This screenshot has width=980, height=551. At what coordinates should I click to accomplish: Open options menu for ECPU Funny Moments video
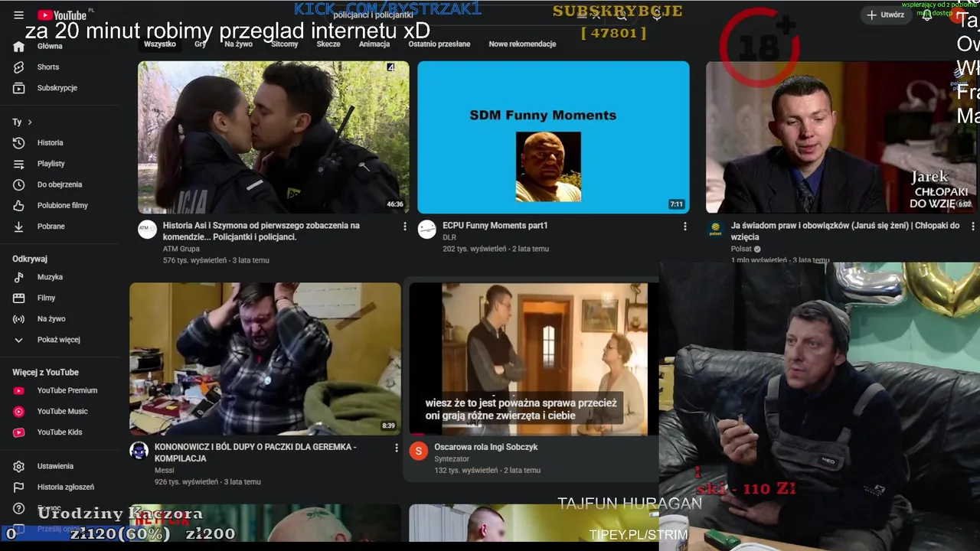pos(684,227)
